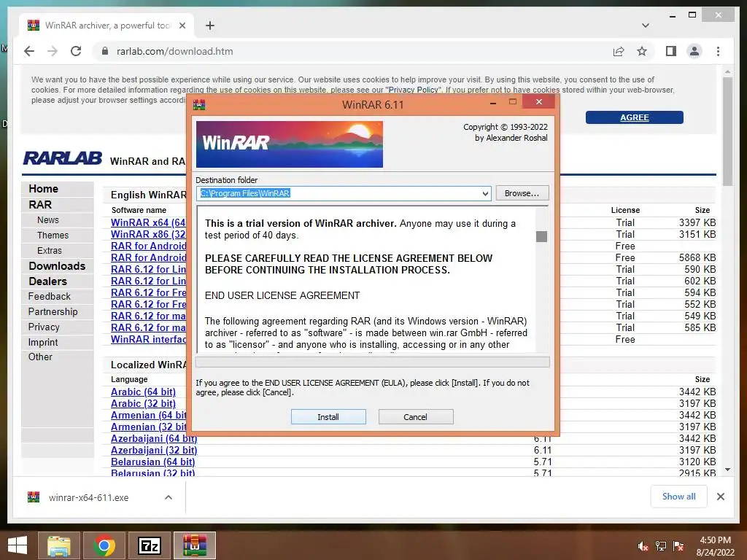Open 7-Zip from the taskbar
This screenshot has height=560, width=747.
(150, 545)
